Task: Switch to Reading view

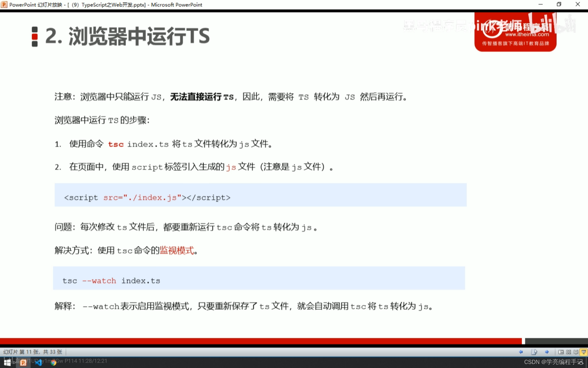Action: (576, 352)
